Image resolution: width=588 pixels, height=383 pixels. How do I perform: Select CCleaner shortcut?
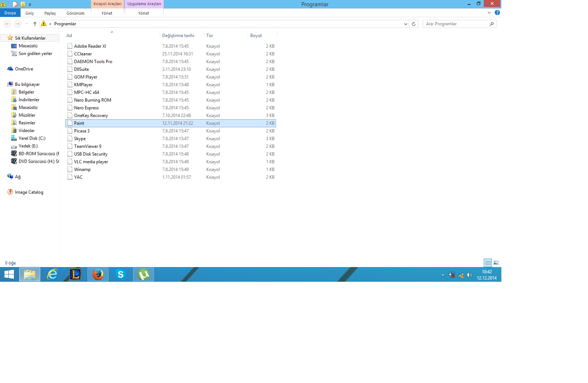coord(171,54)
